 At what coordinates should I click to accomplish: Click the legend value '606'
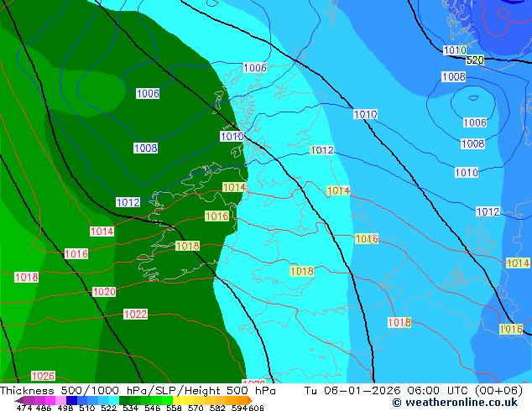coord(256,408)
